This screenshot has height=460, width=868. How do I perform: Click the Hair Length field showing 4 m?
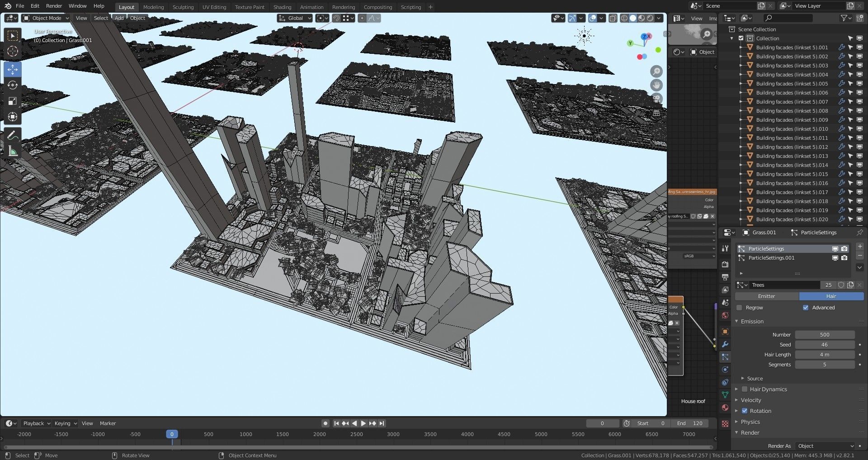click(825, 355)
